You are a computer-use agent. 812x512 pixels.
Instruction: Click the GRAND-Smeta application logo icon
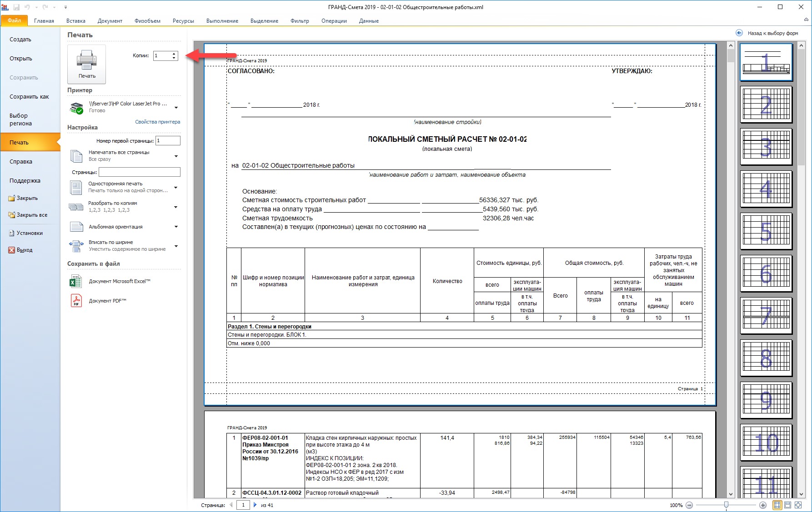5,7
